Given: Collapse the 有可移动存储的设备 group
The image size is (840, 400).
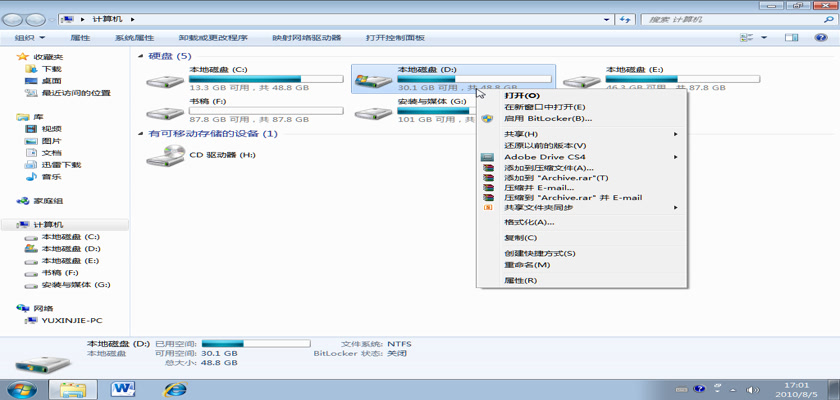Looking at the screenshot, I should point(141,133).
